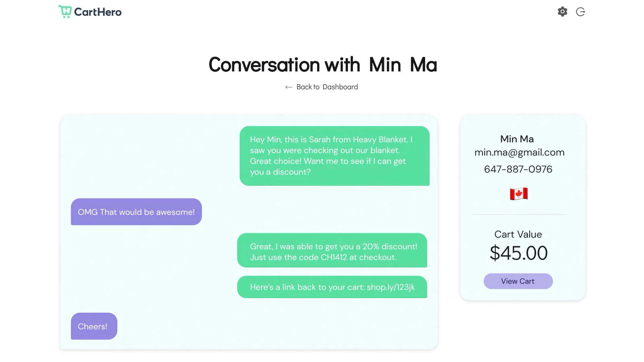Screen dimensions: 644x362
Task: Click the Cart Value label
Action: pyautogui.click(x=518, y=234)
